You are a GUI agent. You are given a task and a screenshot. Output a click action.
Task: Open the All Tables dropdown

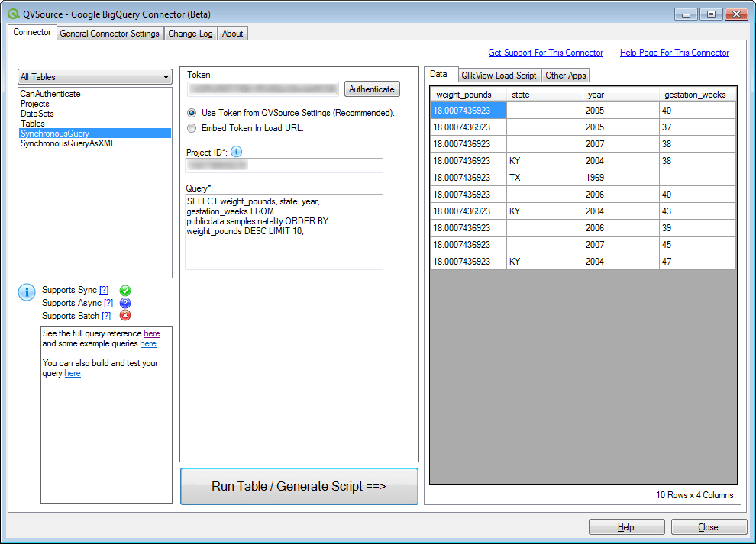click(x=95, y=77)
